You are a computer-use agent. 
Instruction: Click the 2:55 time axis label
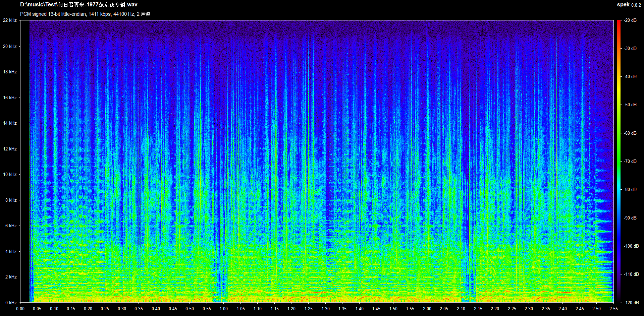tap(613, 309)
